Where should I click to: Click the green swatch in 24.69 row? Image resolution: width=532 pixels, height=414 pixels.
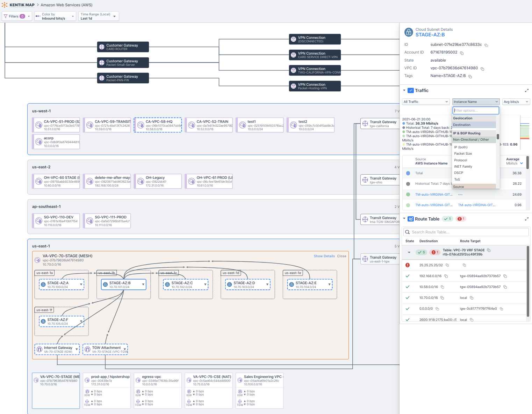pyautogui.click(x=408, y=195)
